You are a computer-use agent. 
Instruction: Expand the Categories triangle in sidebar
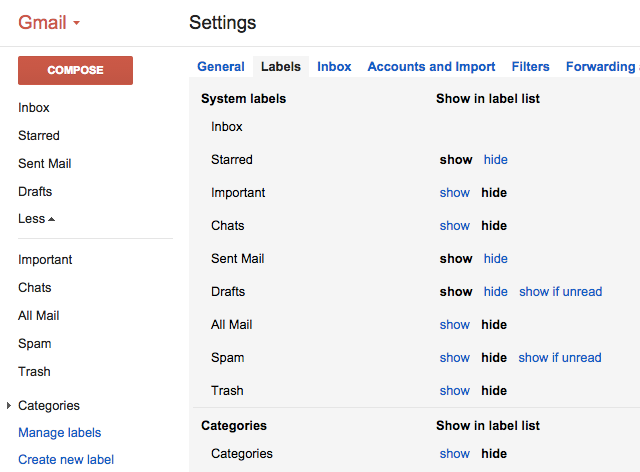9,405
